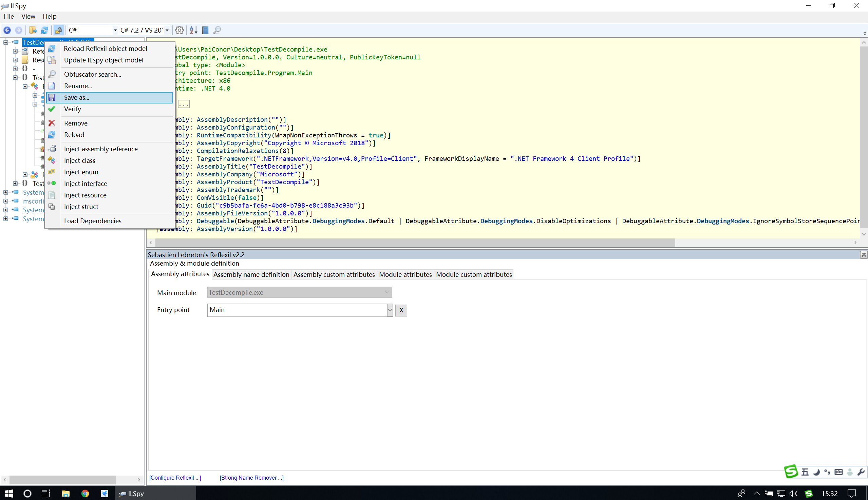
Task: Click the Back navigation arrow
Action: tap(7, 30)
